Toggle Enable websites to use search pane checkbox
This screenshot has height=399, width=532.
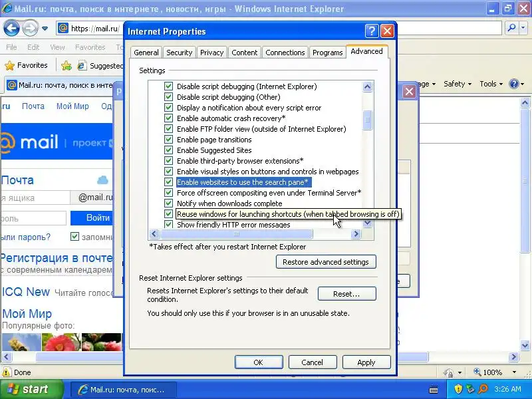point(169,182)
